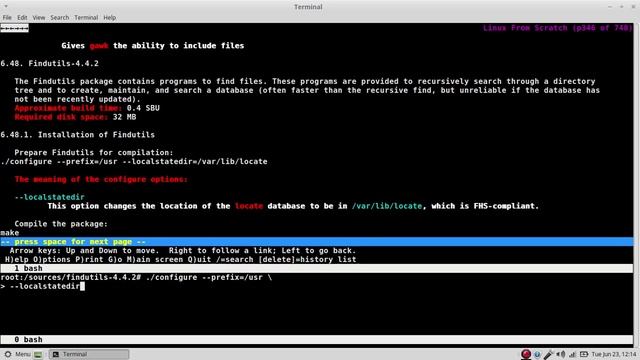Image resolution: width=640 pixels, height=360 pixels.
Task: Click the 'Compile the package:' line
Action: point(61,224)
